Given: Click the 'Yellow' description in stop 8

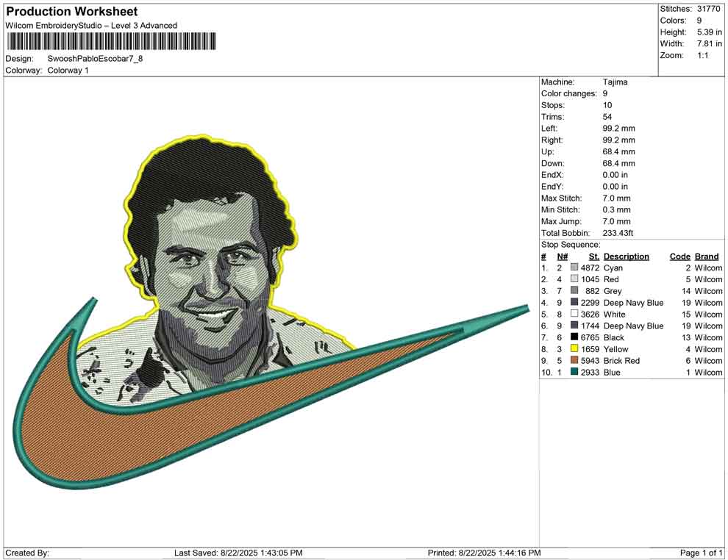Looking at the screenshot, I should pos(615,349).
